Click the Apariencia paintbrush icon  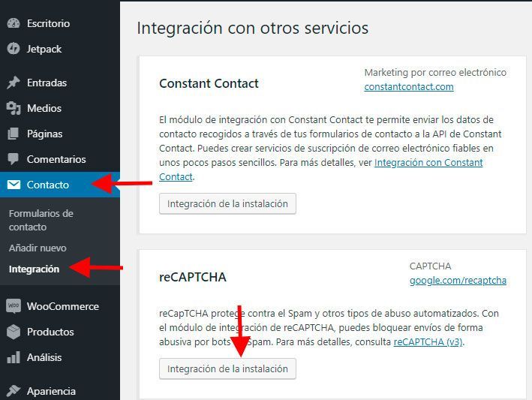pyautogui.click(x=14, y=391)
